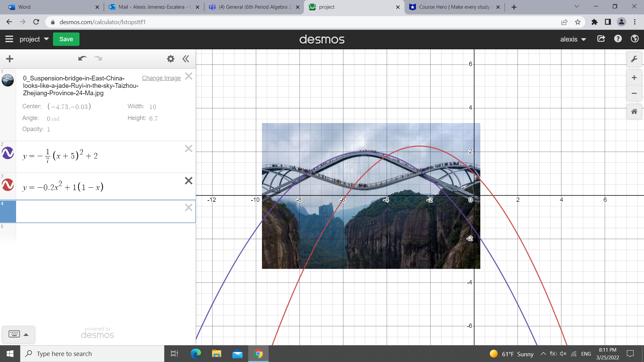Image resolution: width=644 pixels, height=362 pixels.
Task: Switch to the Mail browser tab
Action: click(x=154, y=7)
